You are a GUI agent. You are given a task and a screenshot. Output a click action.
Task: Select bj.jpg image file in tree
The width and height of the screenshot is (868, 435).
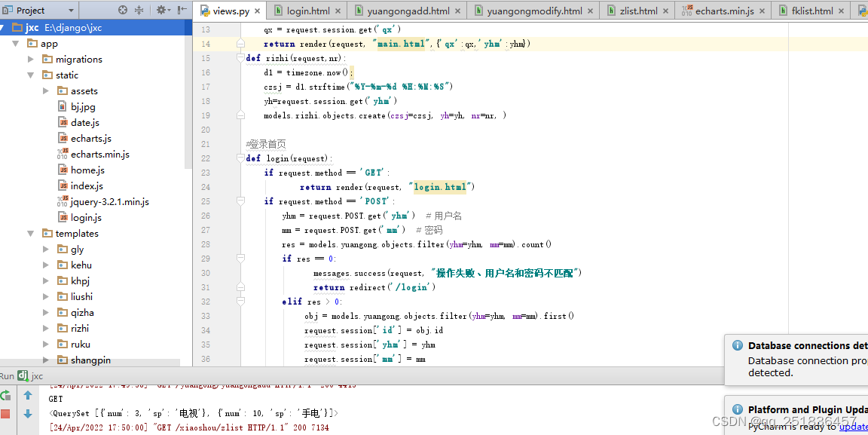(76, 107)
